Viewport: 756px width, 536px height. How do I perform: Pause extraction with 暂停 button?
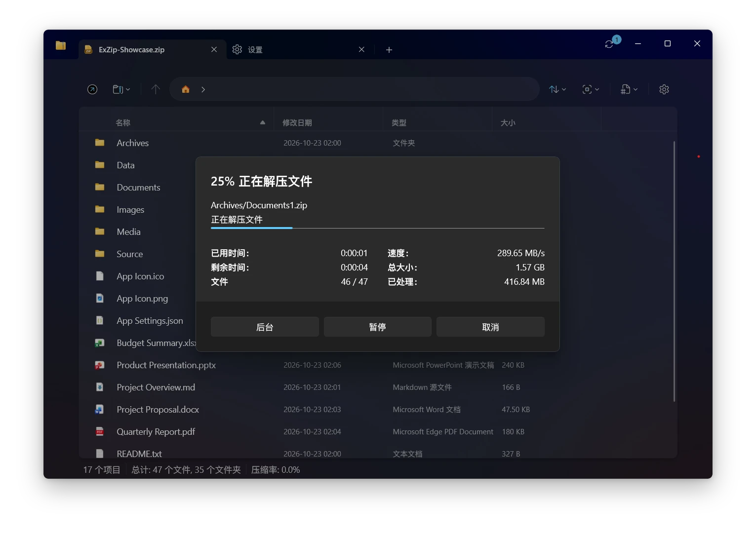pyautogui.click(x=377, y=327)
